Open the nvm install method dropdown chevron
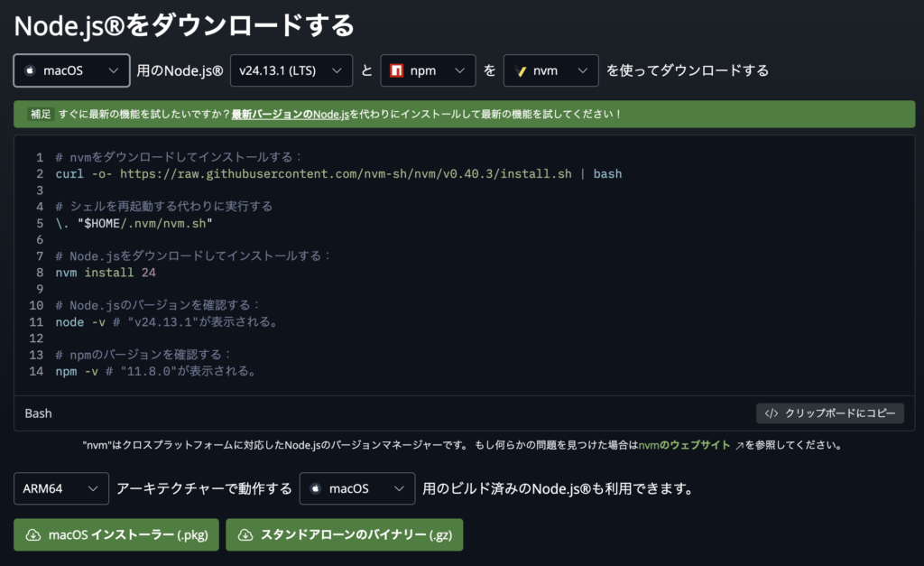The width and height of the screenshot is (924, 566). [x=582, y=70]
